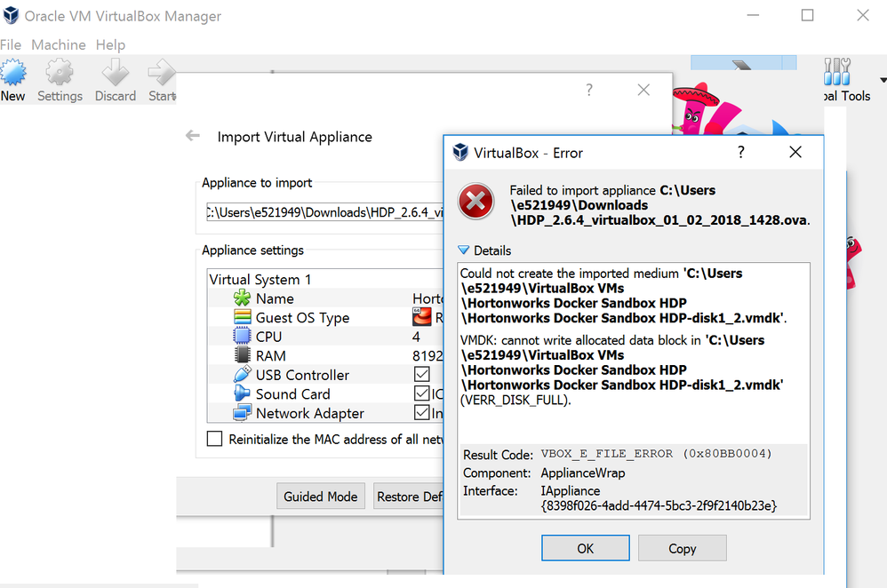Click the Sound Card icon
The width and height of the screenshot is (887, 588).
point(242,393)
